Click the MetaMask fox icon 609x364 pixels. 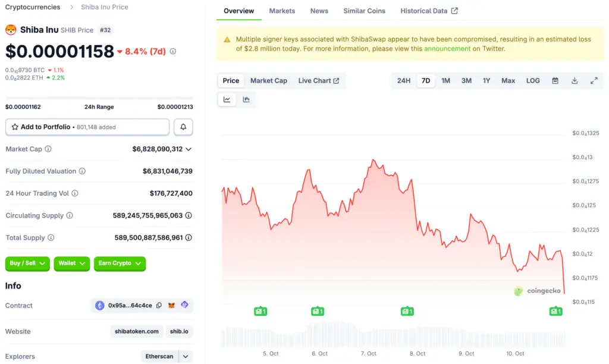coord(171,306)
